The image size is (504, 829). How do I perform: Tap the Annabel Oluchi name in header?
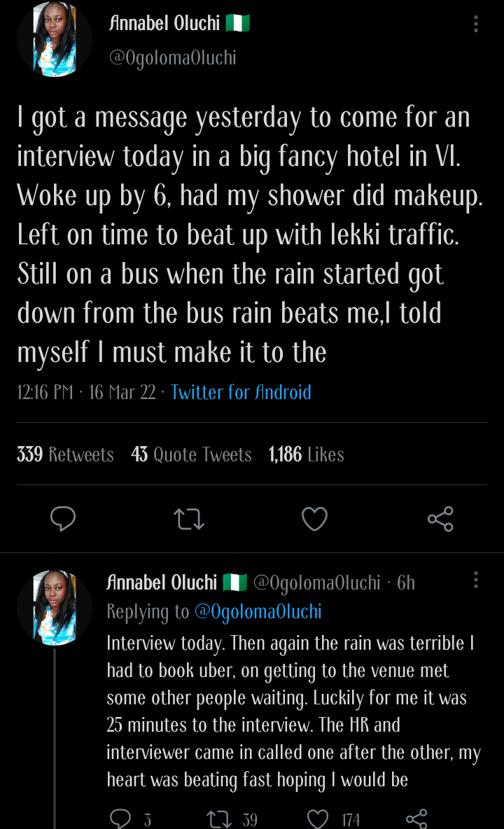pyautogui.click(x=165, y=24)
